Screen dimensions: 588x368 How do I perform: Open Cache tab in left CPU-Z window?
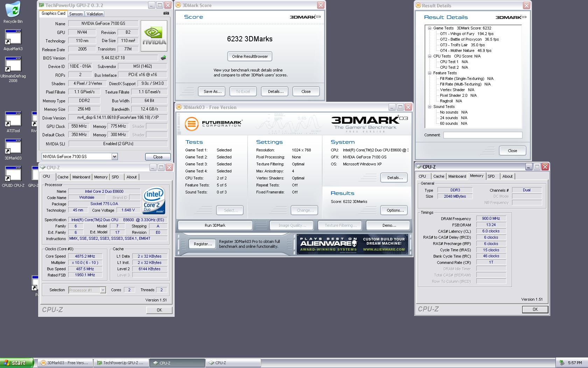[63, 177]
